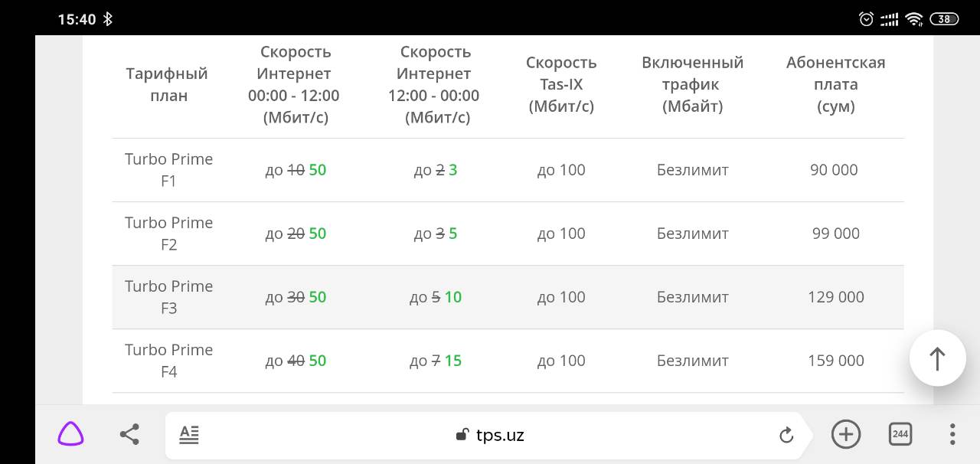Viewport: 980px width, 464px height.
Task: Reload the page with refresh icon
Action: click(x=786, y=436)
